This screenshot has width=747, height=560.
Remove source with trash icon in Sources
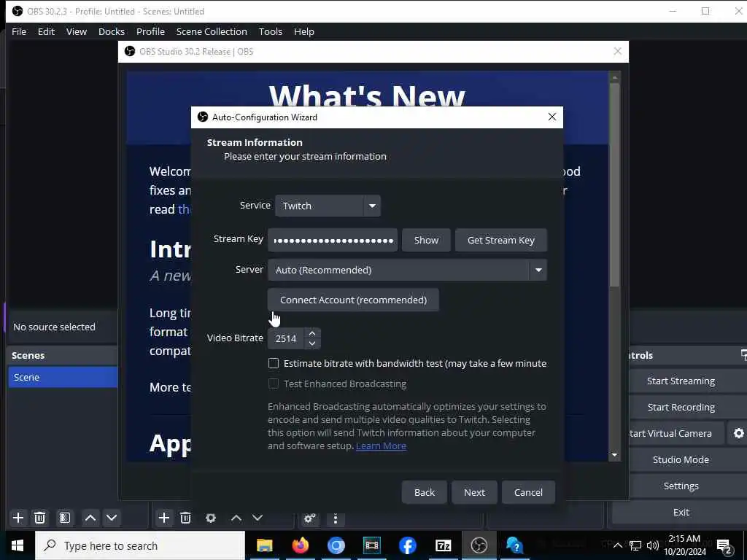point(185,518)
